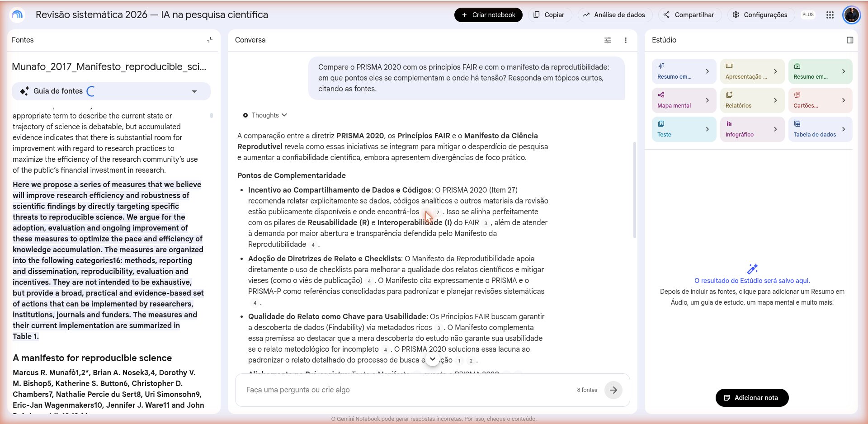Open the audio Resumo em... card
The width and height of the screenshot is (868, 424).
tap(684, 71)
